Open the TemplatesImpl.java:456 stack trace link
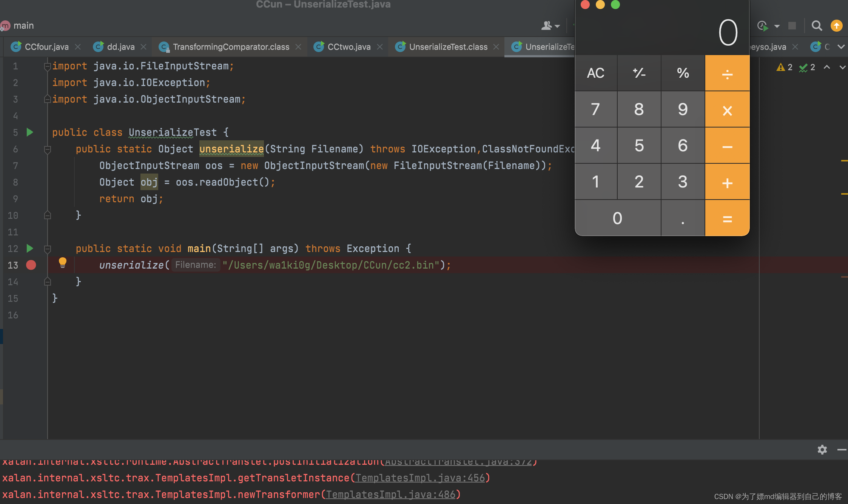848x504 pixels. [x=420, y=478]
